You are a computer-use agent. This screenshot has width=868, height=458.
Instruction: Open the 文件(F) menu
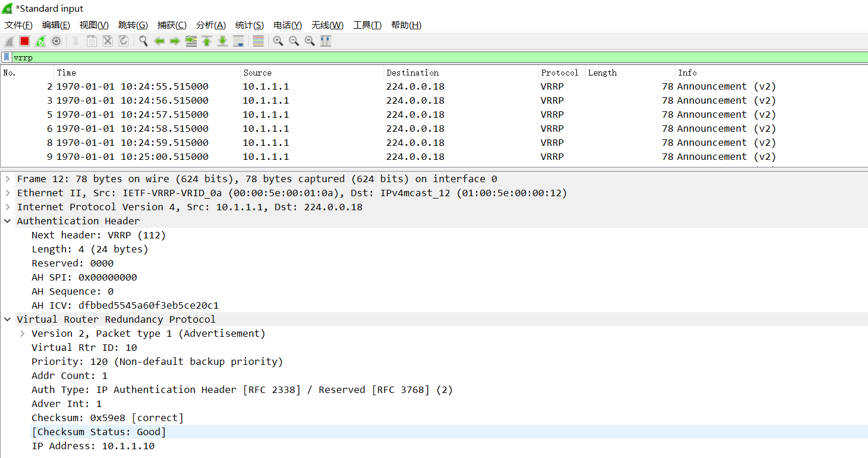point(19,25)
